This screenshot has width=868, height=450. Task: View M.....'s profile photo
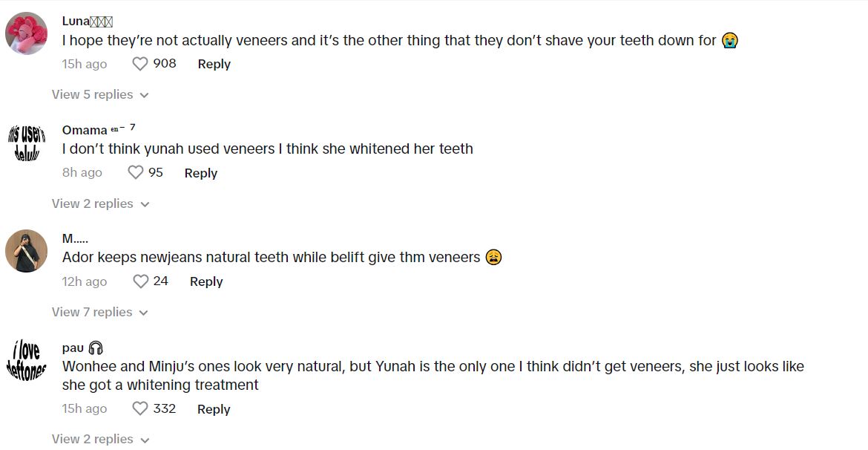27,251
